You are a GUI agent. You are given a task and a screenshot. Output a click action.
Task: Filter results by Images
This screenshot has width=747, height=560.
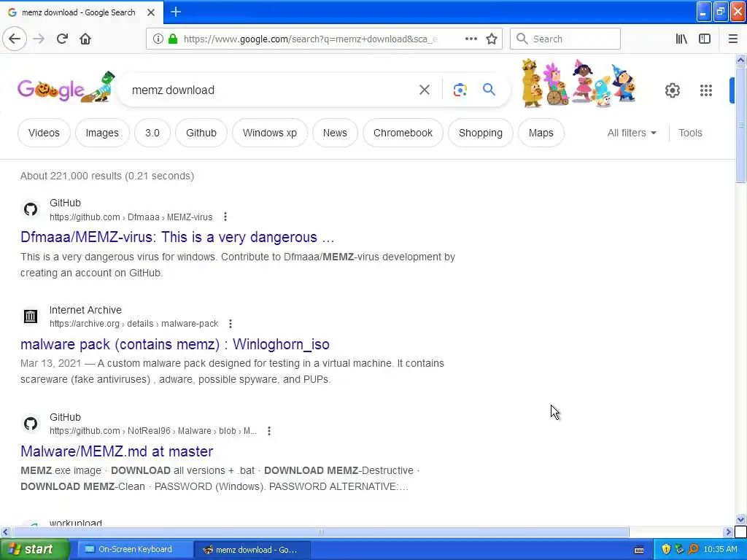(102, 133)
